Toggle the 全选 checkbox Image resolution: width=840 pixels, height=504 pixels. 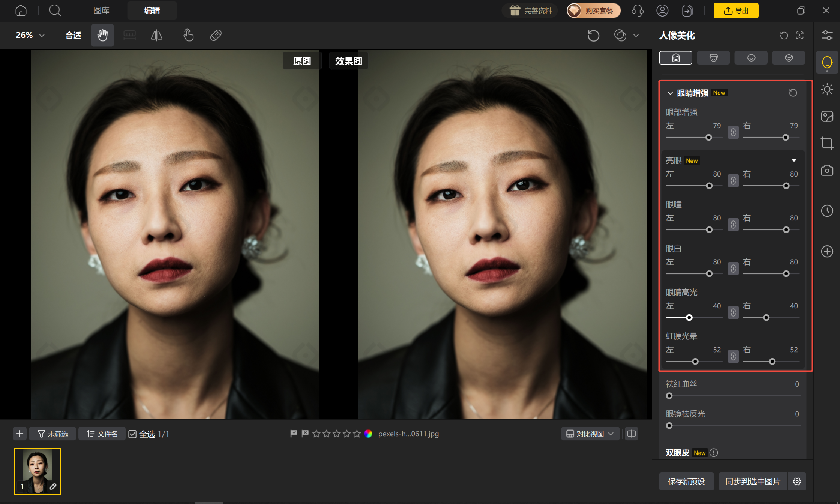tap(132, 434)
